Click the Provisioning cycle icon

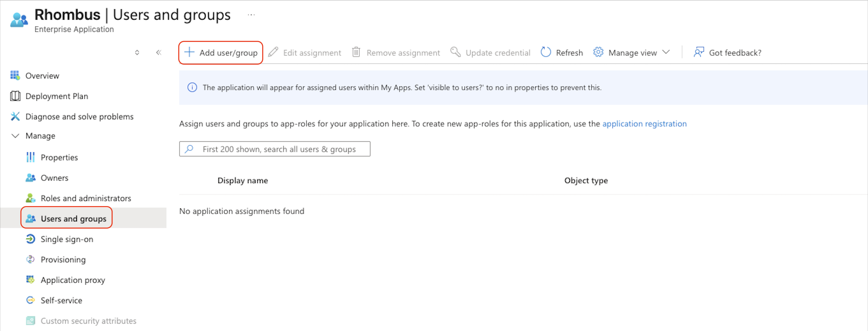(x=30, y=259)
